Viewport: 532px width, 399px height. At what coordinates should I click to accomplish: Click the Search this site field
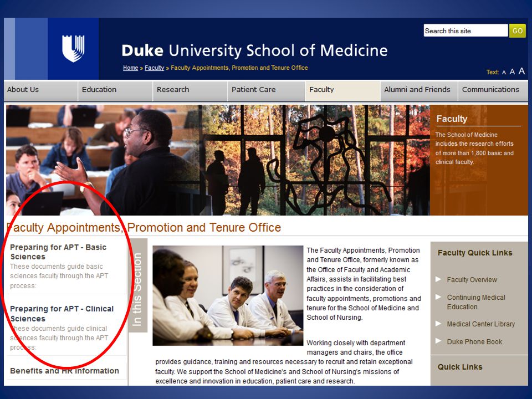(x=465, y=30)
